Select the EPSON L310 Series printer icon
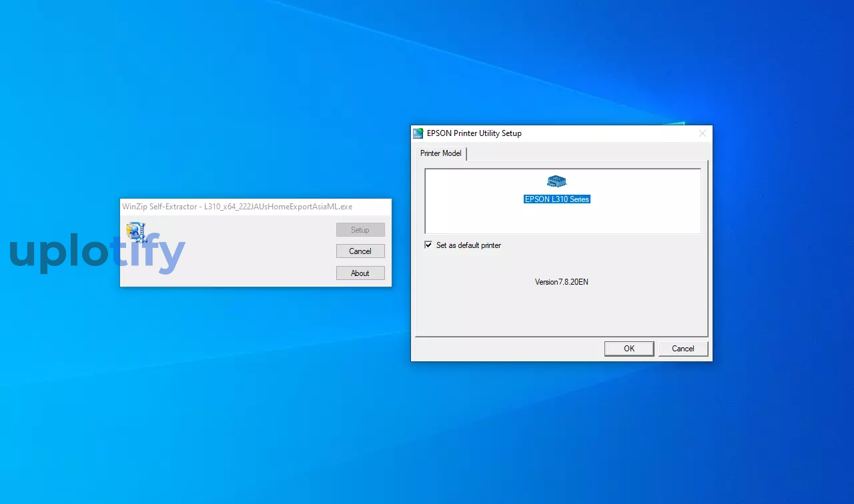Image resolution: width=854 pixels, height=504 pixels. click(x=556, y=182)
